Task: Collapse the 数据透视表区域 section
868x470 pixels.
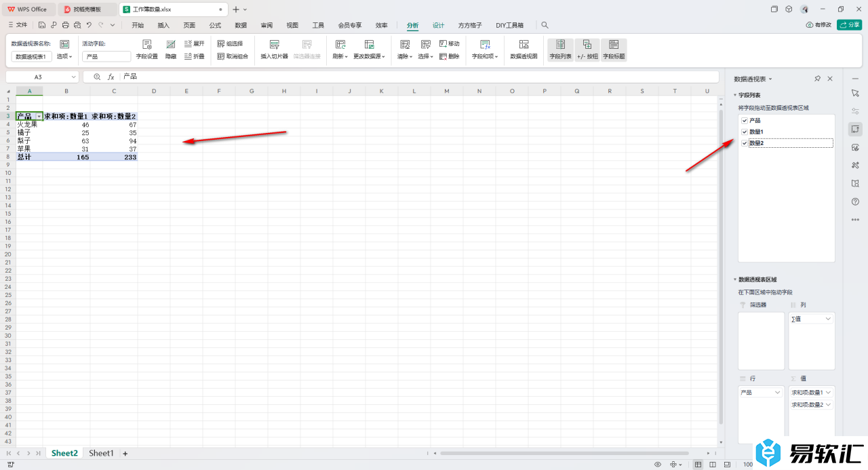Action: point(734,279)
